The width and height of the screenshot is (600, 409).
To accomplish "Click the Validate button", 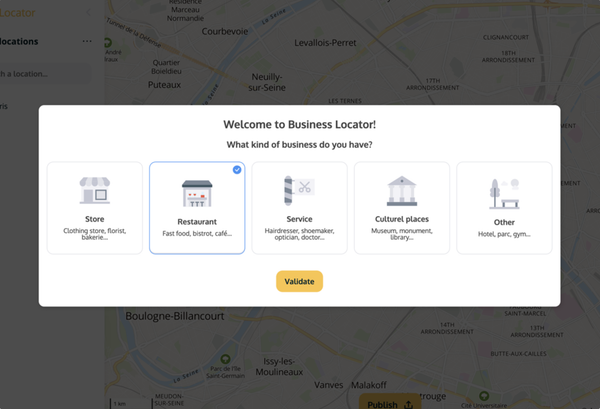I will point(300,281).
